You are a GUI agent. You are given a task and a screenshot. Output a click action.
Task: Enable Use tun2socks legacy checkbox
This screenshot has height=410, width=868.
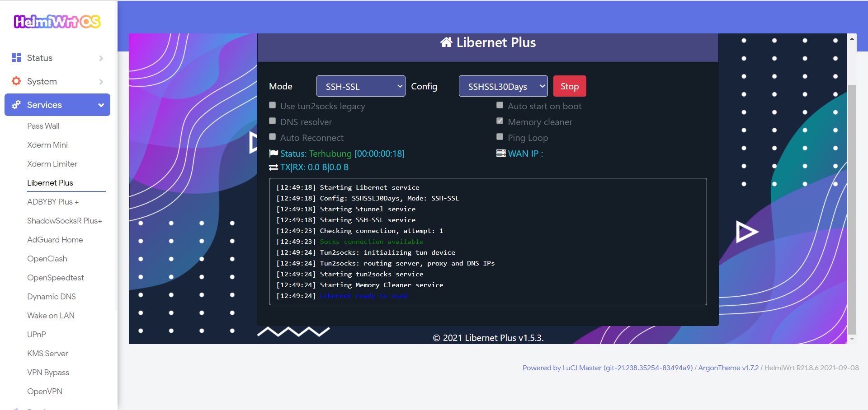point(272,105)
